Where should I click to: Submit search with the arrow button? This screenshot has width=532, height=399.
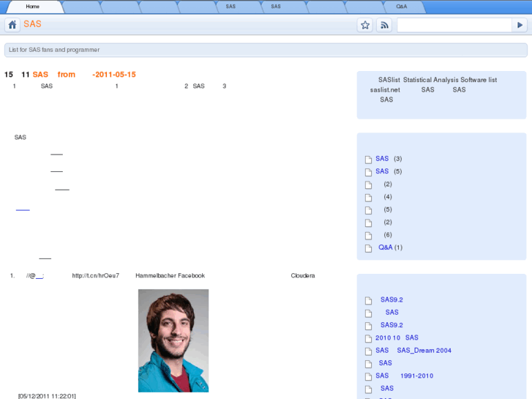[520, 25]
